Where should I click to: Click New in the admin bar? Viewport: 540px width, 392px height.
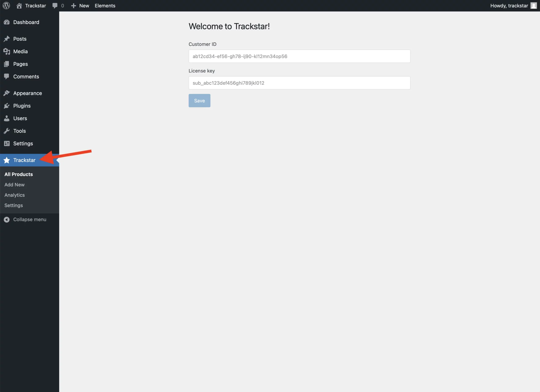pyautogui.click(x=84, y=6)
